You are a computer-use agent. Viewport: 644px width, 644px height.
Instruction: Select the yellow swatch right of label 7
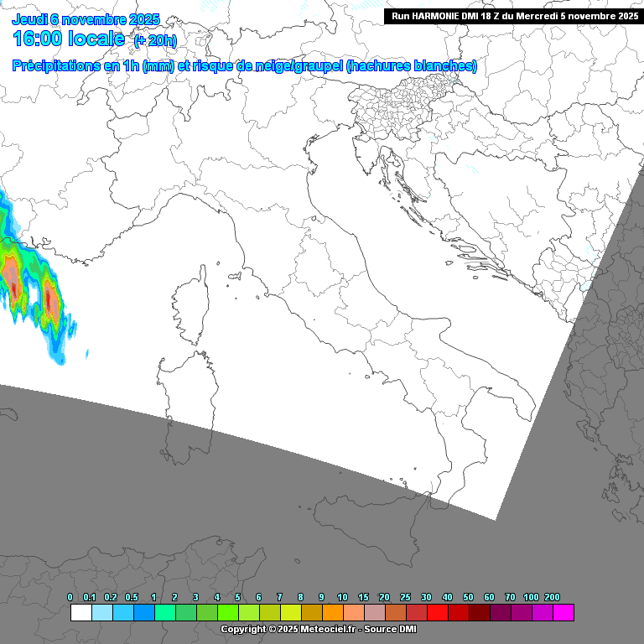(291, 613)
